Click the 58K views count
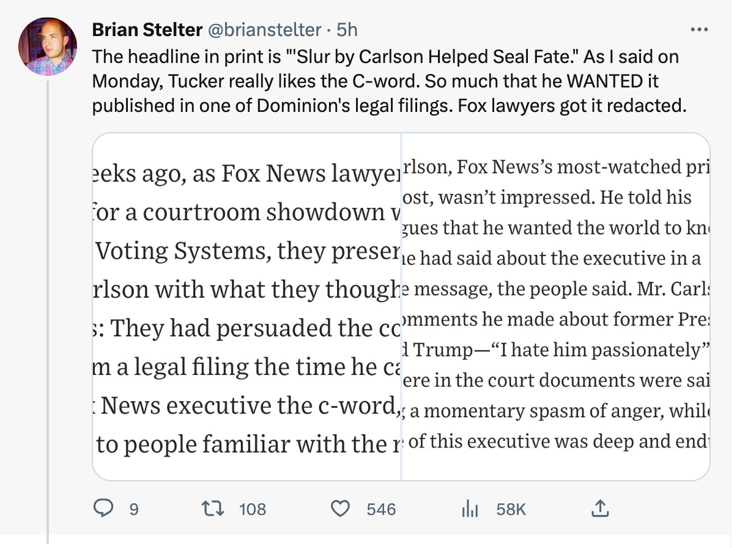 point(511,509)
